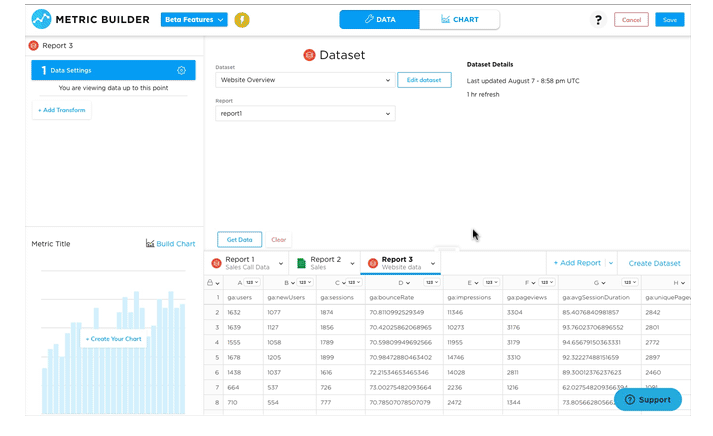The image size is (713, 436).
Task: Click the ga:bounceRate header cell
Action: [404, 297]
